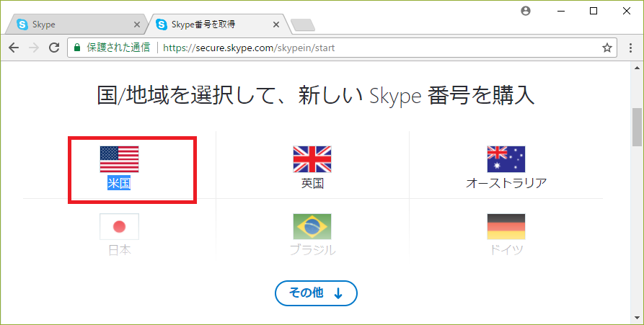Go forward to the next page
Screen dimensions: 644x325
coord(34,48)
